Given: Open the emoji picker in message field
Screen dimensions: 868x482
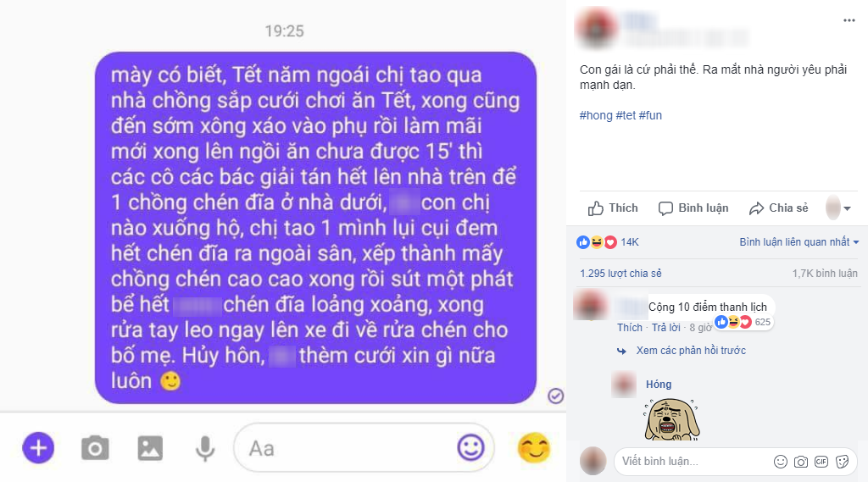Looking at the screenshot, I should click(470, 447).
